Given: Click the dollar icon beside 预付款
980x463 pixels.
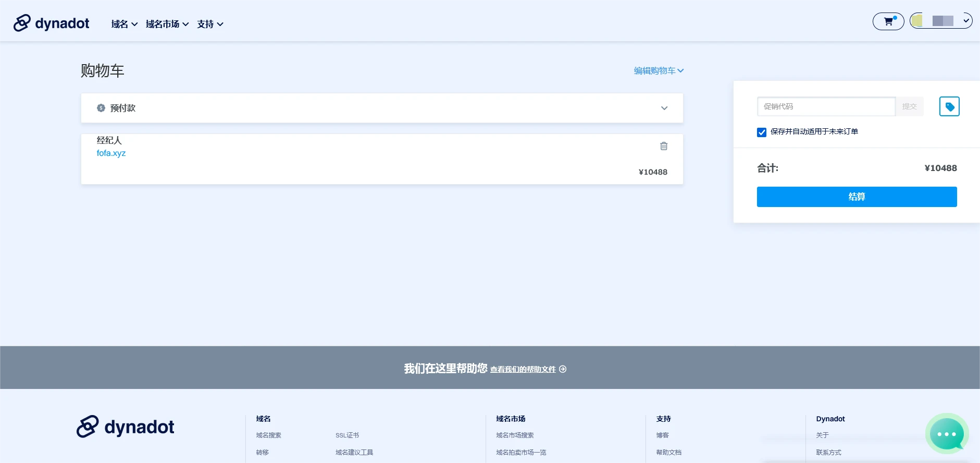Looking at the screenshot, I should point(101,108).
